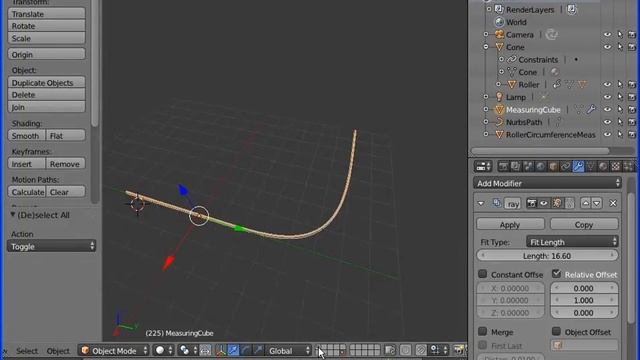This screenshot has height=360, width=640.
Task: Toggle modifier viewport display eye button
Action: [x=544, y=203]
